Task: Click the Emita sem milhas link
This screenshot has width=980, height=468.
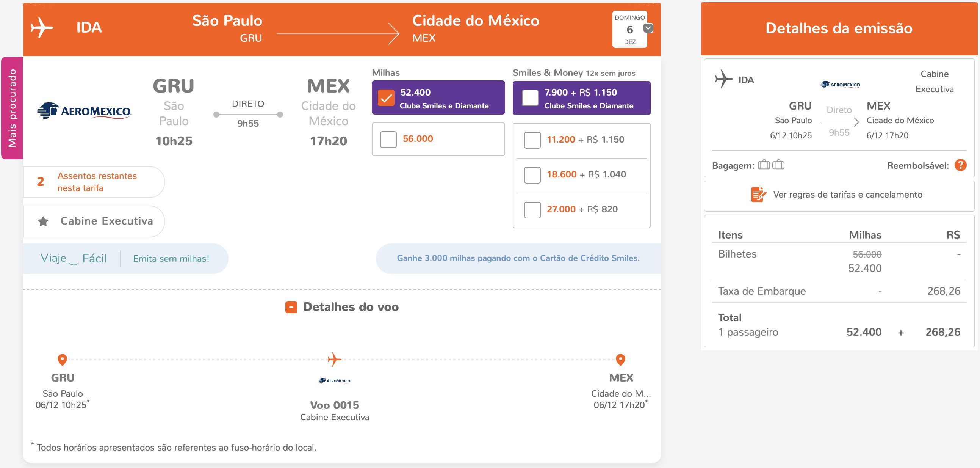Action: (171, 259)
